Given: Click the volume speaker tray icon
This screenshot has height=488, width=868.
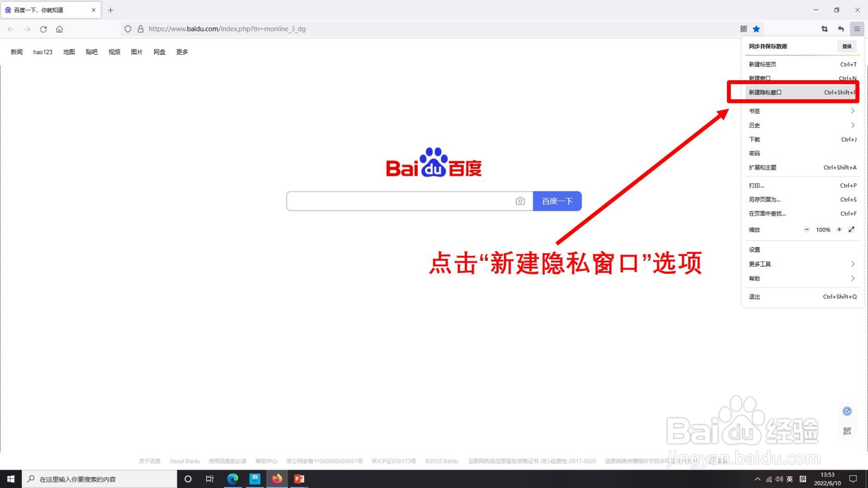Looking at the screenshot, I should click(x=779, y=479).
